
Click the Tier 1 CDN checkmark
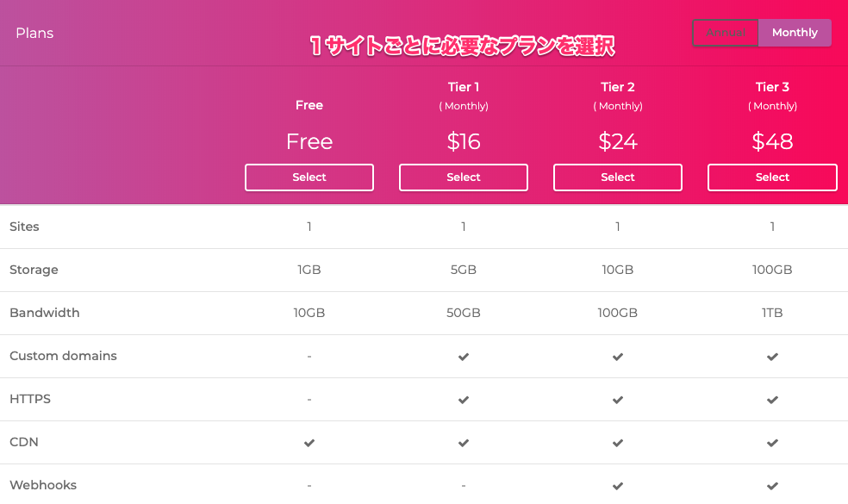(464, 443)
